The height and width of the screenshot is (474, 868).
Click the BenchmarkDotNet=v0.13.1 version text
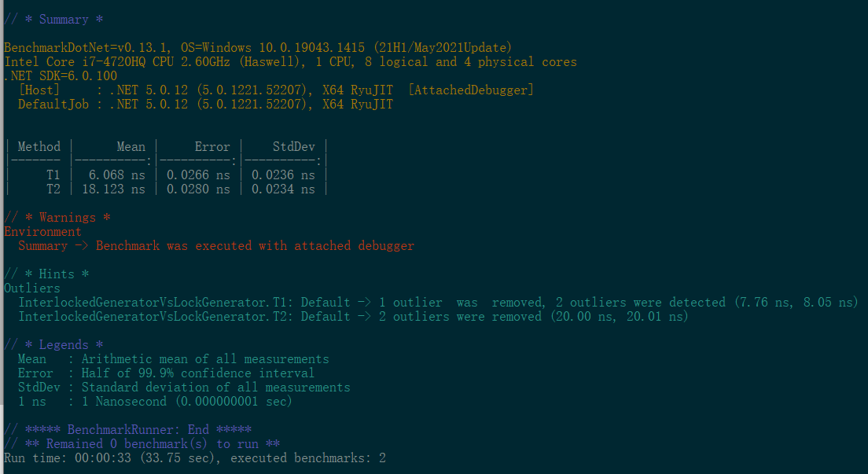(88, 48)
